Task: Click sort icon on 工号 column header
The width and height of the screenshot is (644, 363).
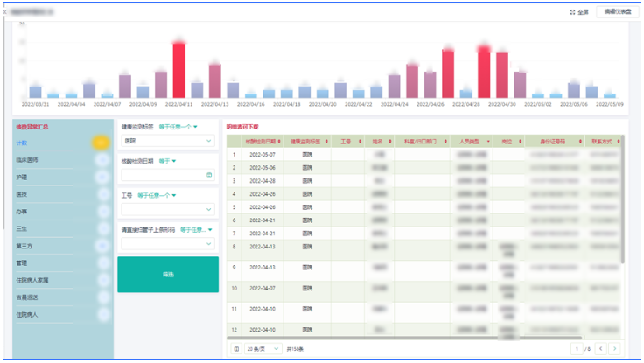Action: tap(359, 140)
